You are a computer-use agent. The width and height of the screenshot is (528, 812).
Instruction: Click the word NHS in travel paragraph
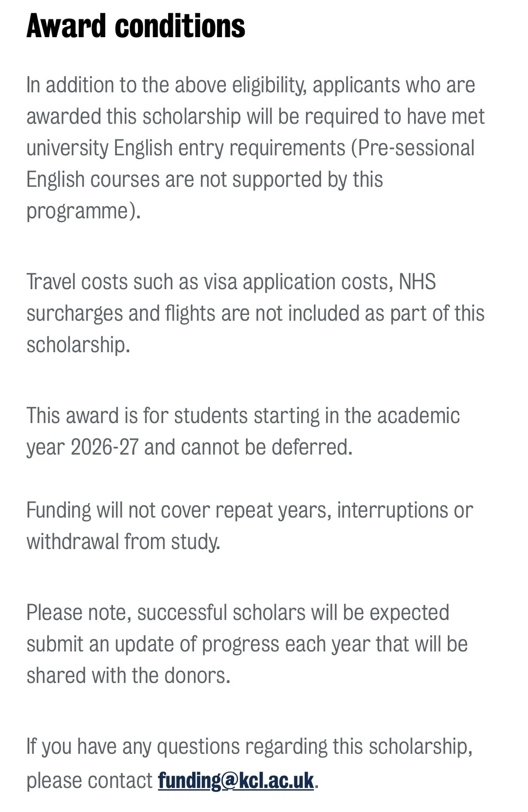point(417,282)
